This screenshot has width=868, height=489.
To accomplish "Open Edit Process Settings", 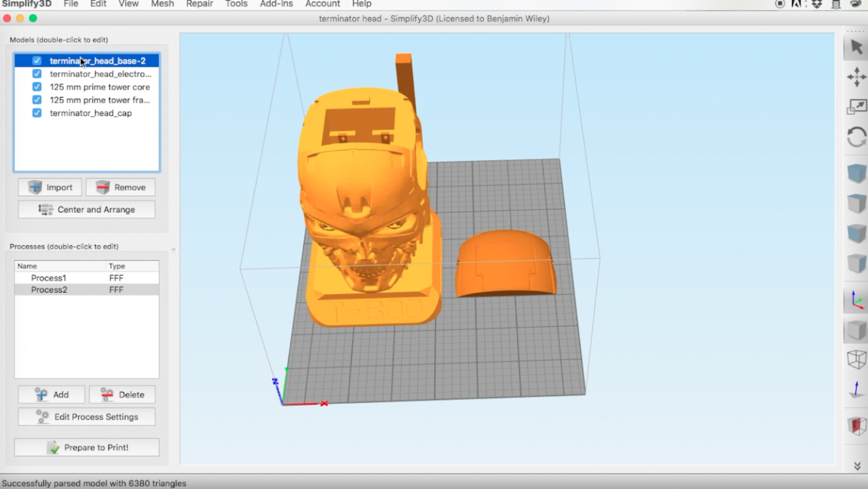I will click(86, 417).
